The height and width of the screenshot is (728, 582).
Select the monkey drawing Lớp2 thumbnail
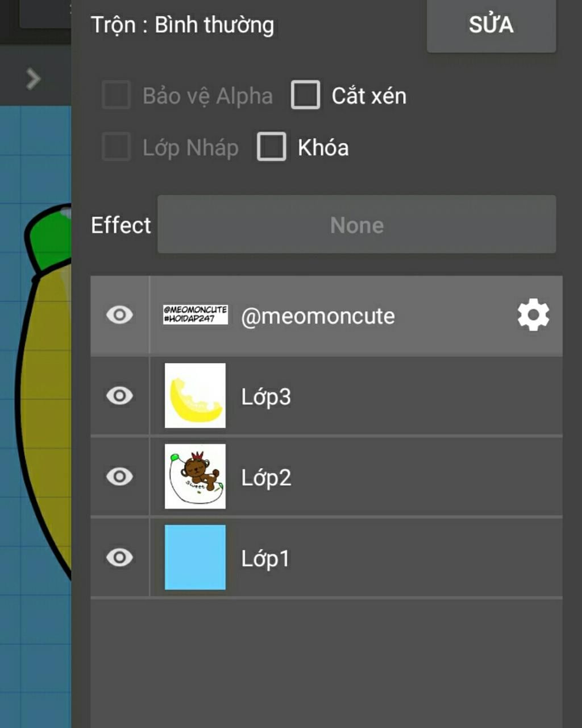pos(195,477)
